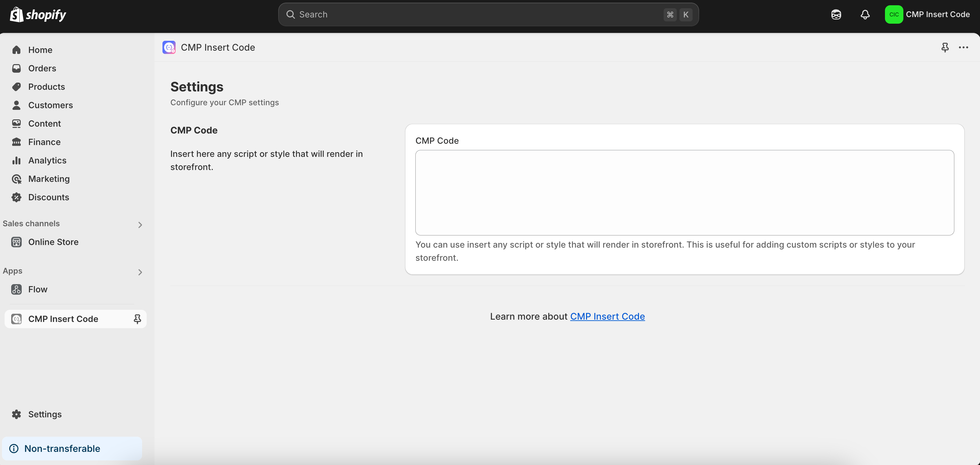Expand the Apps section

coord(140,272)
